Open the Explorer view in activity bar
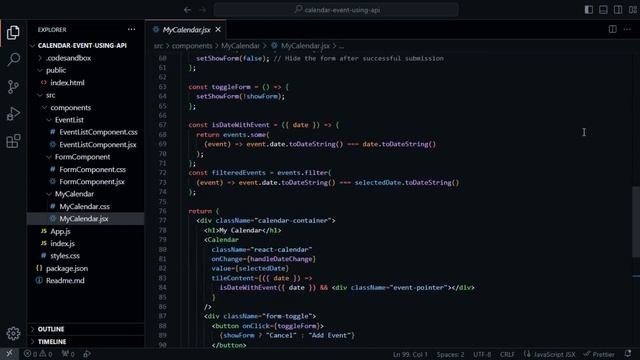The image size is (640, 360). [13, 33]
